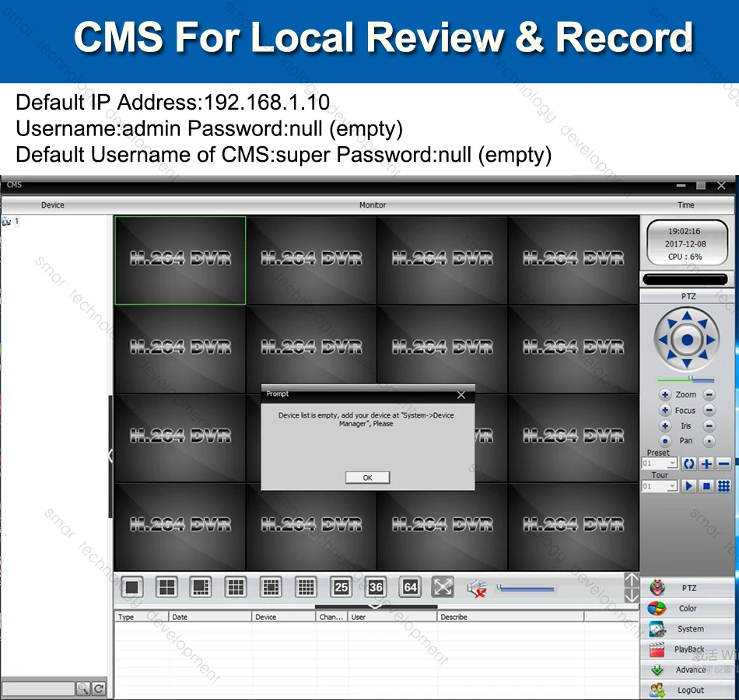Switch to the Monitor tab
The height and width of the screenshot is (700, 739).
click(373, 205)
